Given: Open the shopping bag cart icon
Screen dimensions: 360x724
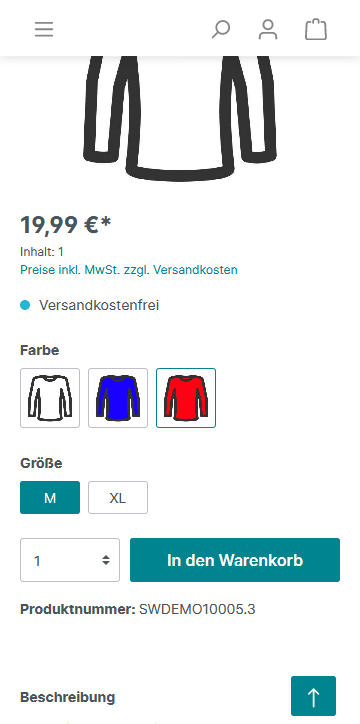Looking at the screenshot, I should tap(316, 30).
